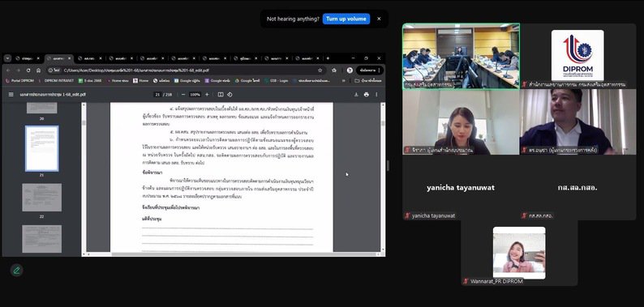This screenshot has width=644, height=307.
Task: Zoom out the PDF with minus
Action: [183, 95]
